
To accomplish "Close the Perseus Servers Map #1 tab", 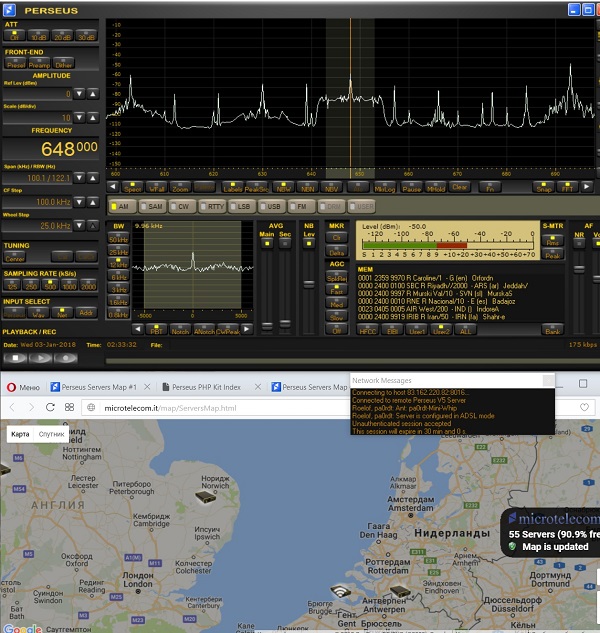I will 147,387.
